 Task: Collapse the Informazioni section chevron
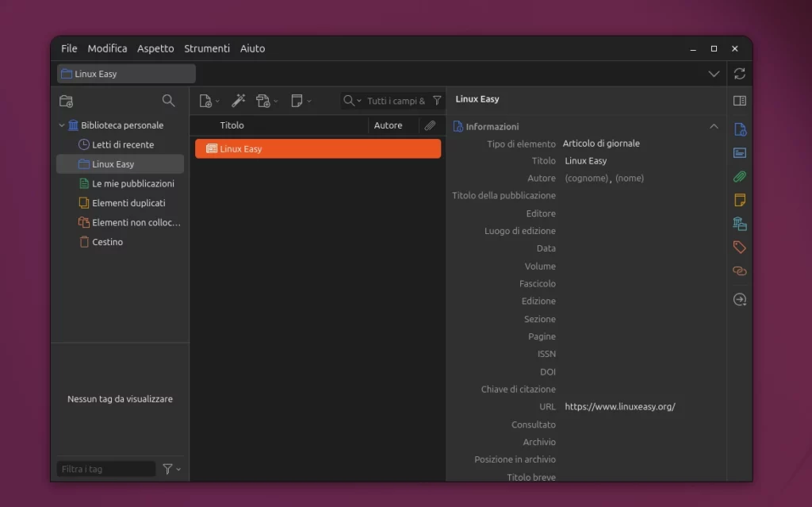tap(714, 126)
